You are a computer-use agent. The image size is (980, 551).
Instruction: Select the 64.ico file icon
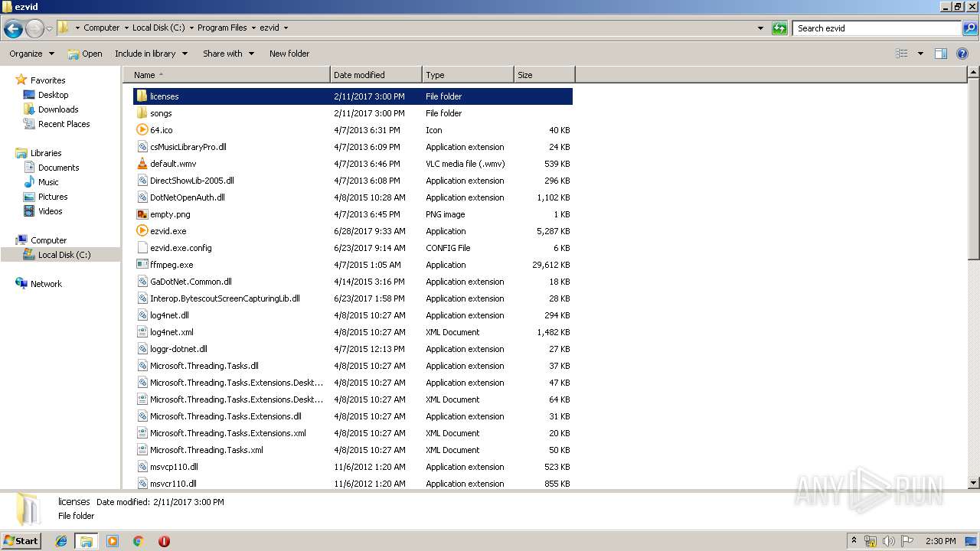click(142, 130)
